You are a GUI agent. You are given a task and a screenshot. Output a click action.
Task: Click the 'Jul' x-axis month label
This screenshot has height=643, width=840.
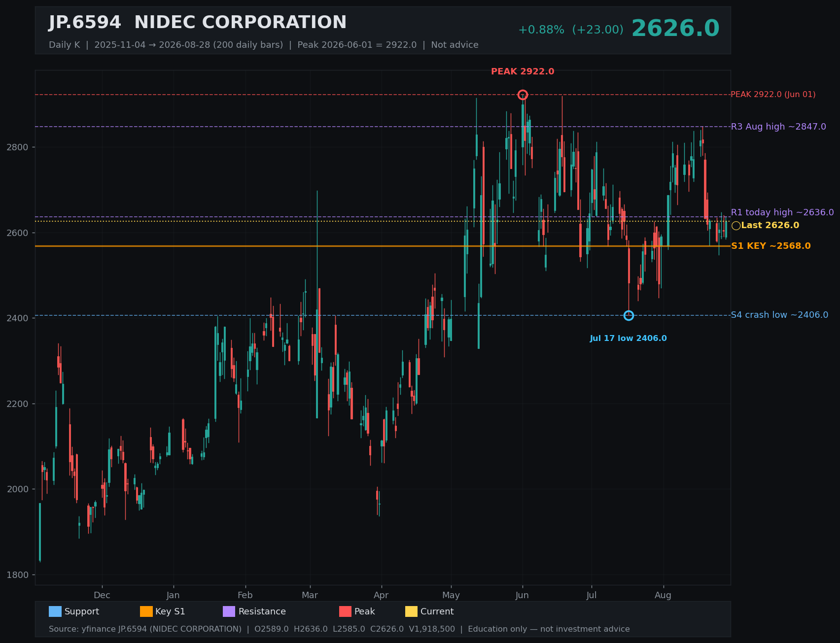(592, 595)
